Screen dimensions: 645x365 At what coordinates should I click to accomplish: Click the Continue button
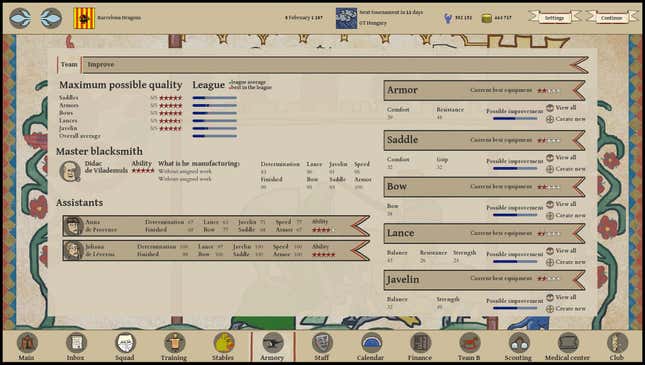click(611, 18)
